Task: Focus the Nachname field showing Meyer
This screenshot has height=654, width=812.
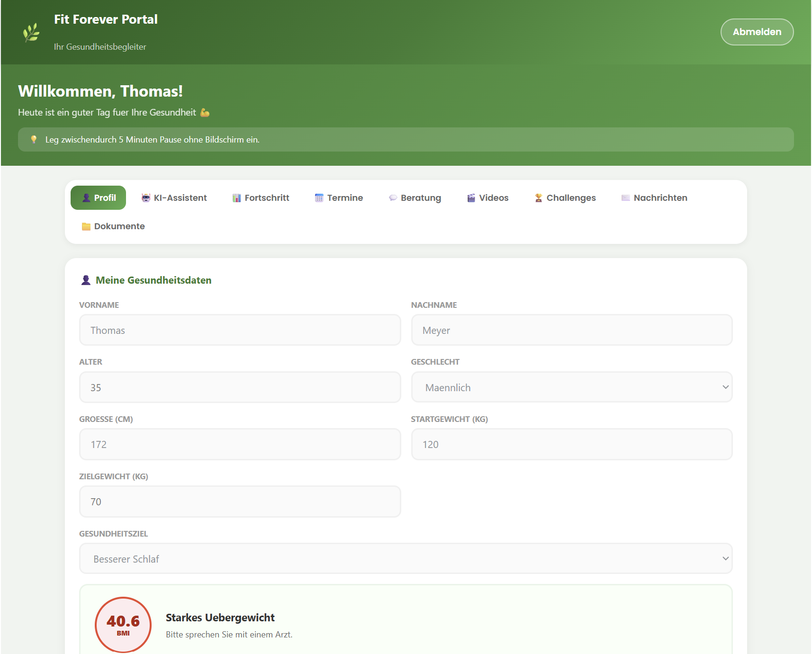Action: pos(572,330)
